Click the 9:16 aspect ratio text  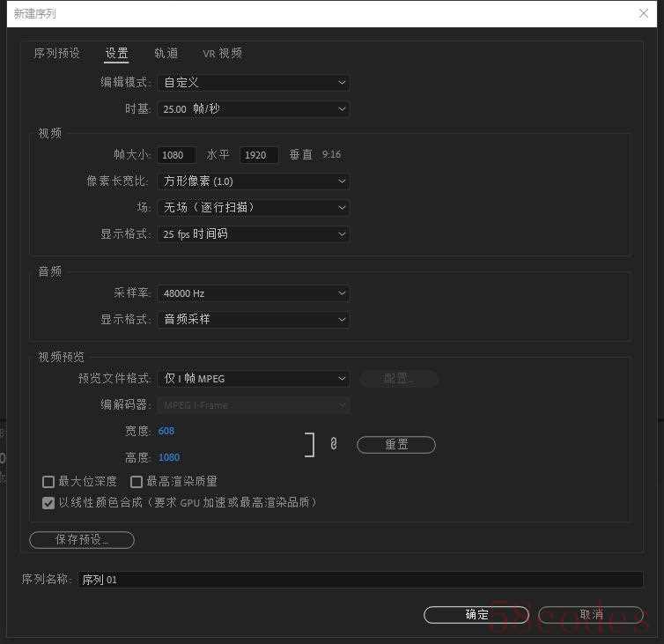coord(331,155)
